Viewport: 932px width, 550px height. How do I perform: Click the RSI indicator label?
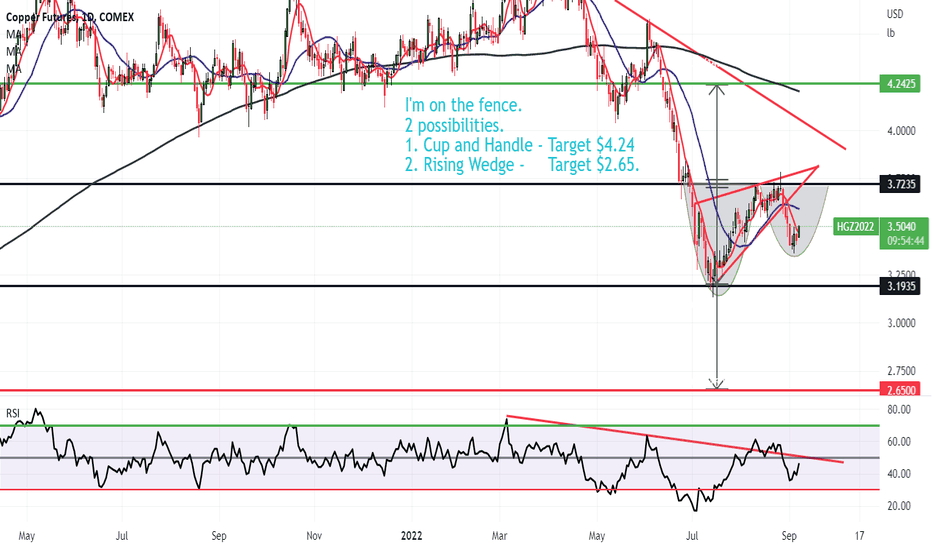(x=13, y=413)
